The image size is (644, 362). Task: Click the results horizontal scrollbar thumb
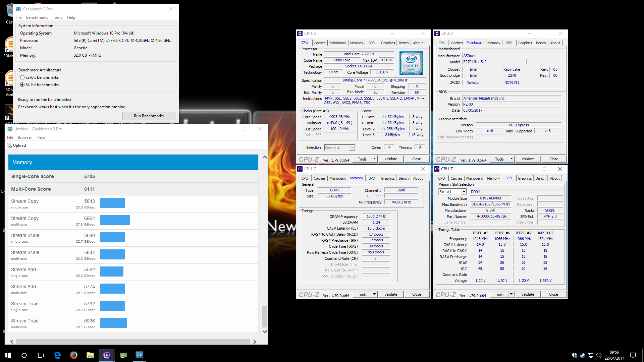133,342
